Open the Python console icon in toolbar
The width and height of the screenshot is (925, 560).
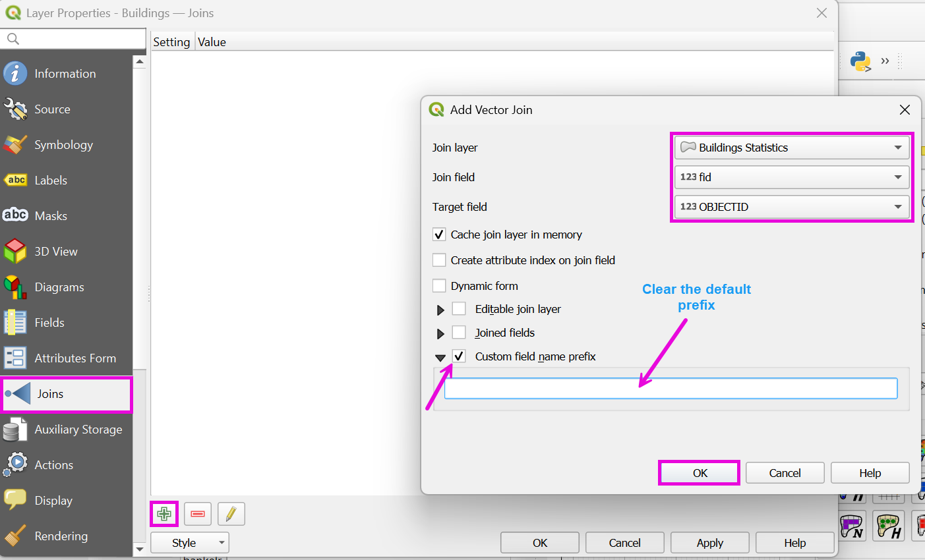[860, 61]
